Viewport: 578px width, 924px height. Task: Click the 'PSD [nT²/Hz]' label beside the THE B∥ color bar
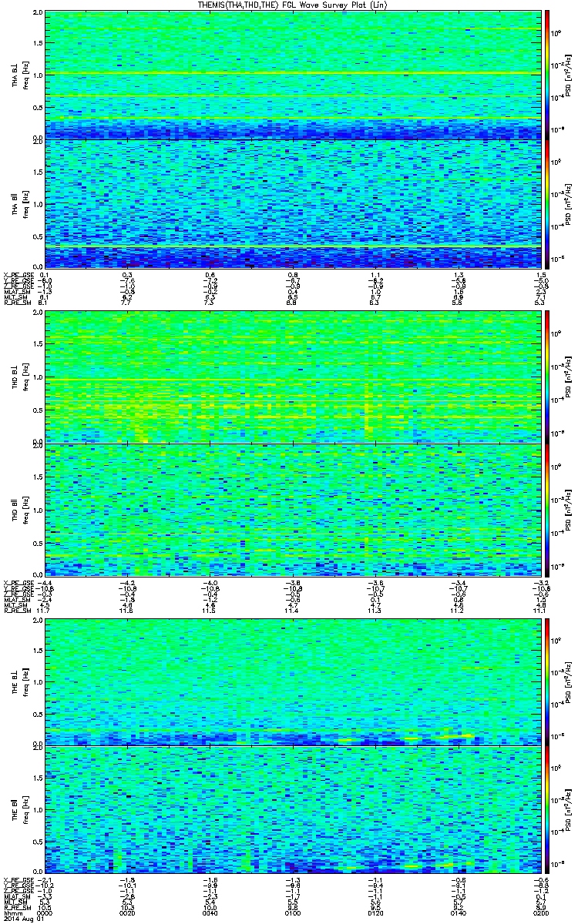pyautogui.click(x=569, y=810)
